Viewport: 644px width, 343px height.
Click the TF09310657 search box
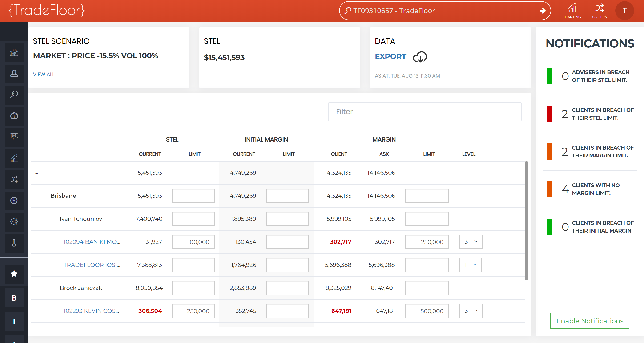[445, 11]
